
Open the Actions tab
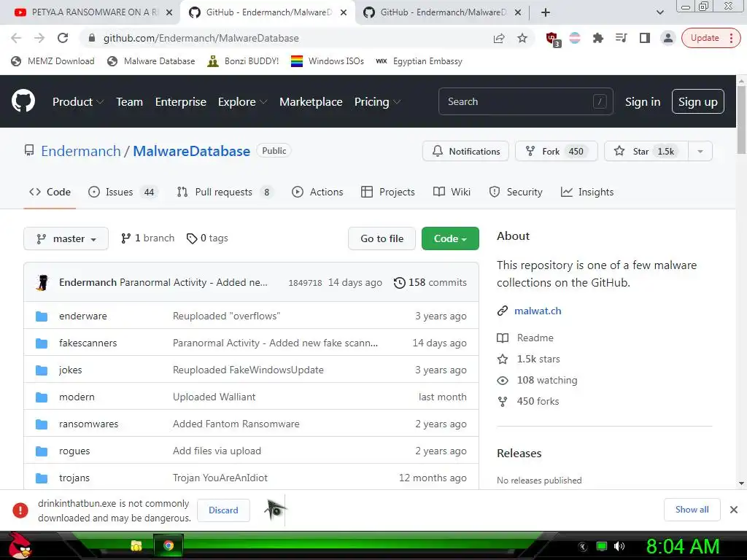tap(317, 192)
